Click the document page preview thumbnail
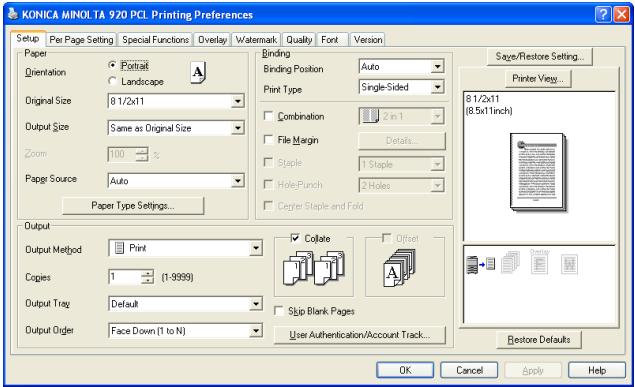This screenshot has height=387, width=635. click(x=538, y=172)
